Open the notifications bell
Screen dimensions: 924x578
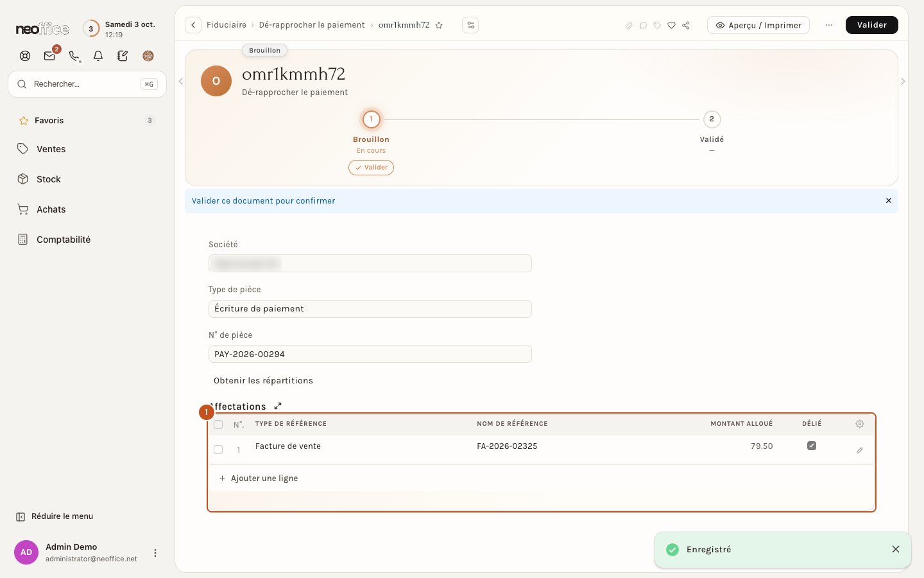[x=98, y=56]
